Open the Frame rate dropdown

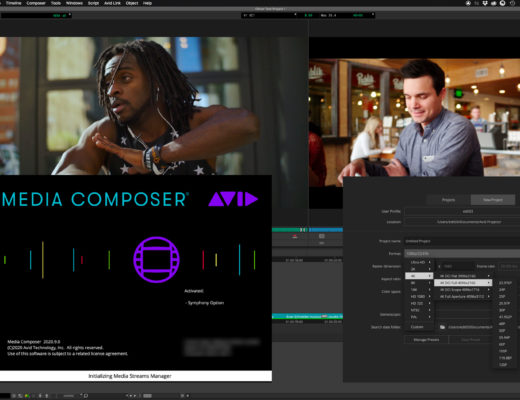coord(509,266)
